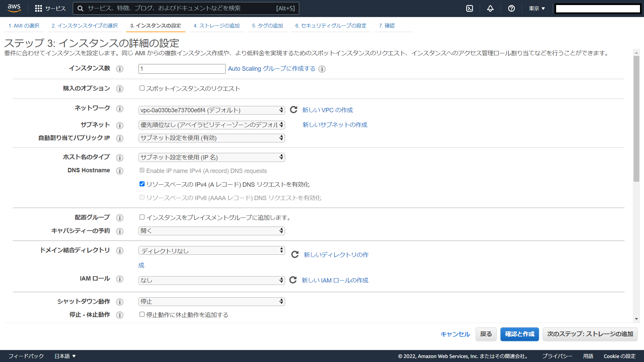
Task: Open the notifications bell icon
Action: pyautogui.click(x=490, y=8)
